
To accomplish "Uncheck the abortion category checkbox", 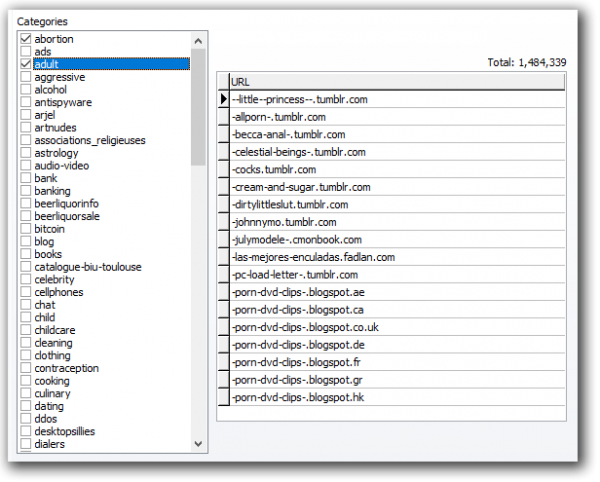I will click(x=26, y=39).
